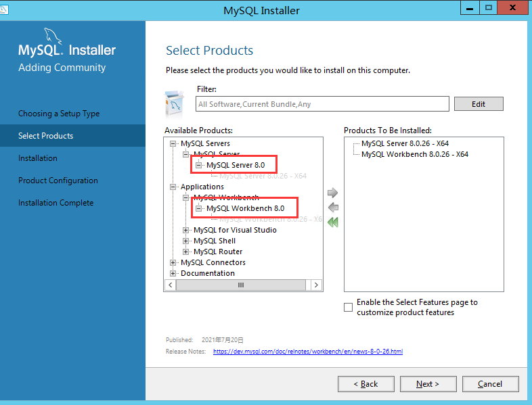Click the scroll right arrow in Available Products

[x=316, y=285]
